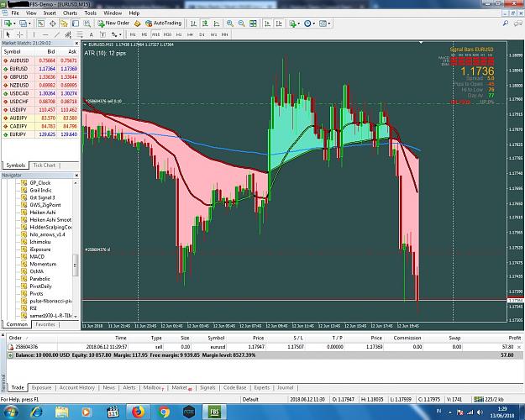525x420 pixels.
Task: Toggle chart shift
Action: [x=279, y=24]
